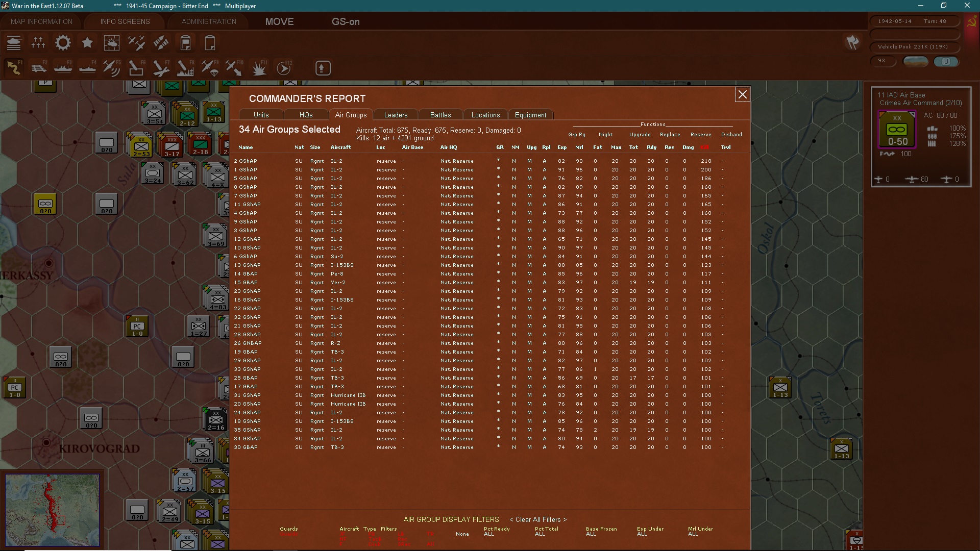The height and width of the screenshot is (551, 980).
Task: Set the aircraft type filter to None
Action: (462, 534)
